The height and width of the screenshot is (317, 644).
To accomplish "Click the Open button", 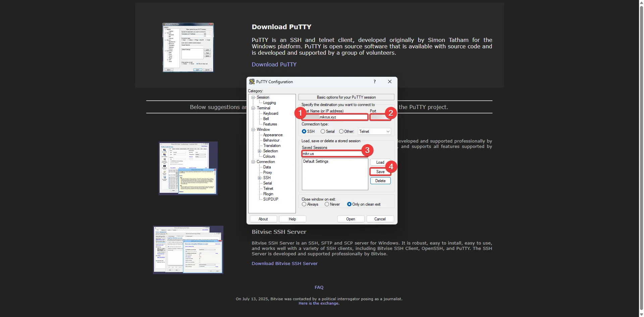I will coord(351,219).
